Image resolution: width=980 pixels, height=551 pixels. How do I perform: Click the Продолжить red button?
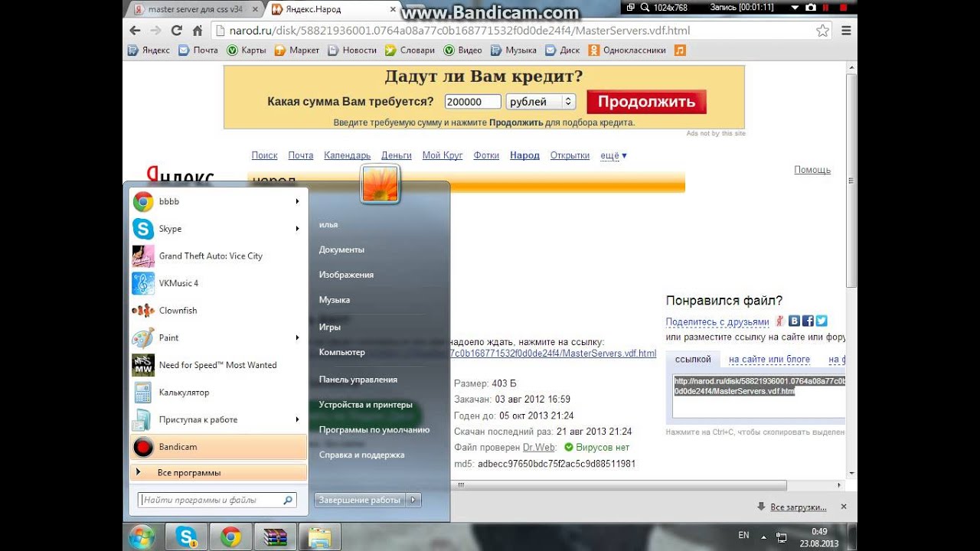click(x=646, y=102)
